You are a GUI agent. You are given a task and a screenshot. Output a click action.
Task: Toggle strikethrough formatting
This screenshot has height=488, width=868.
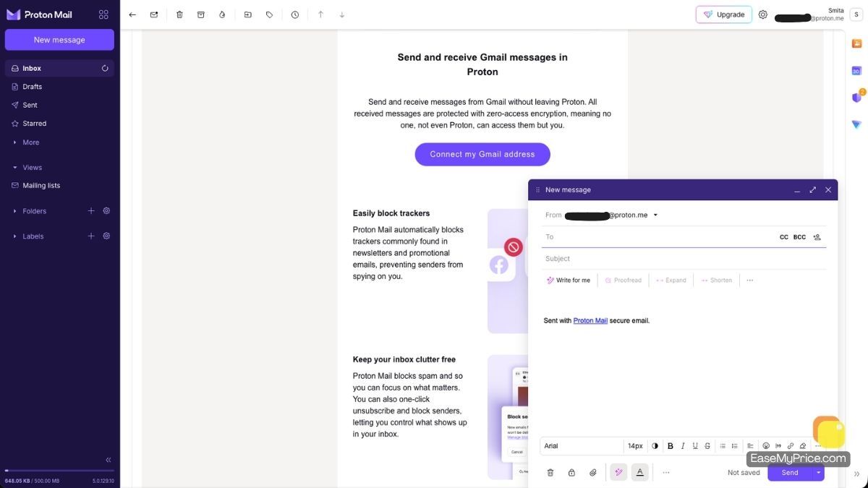click(707, 446)
